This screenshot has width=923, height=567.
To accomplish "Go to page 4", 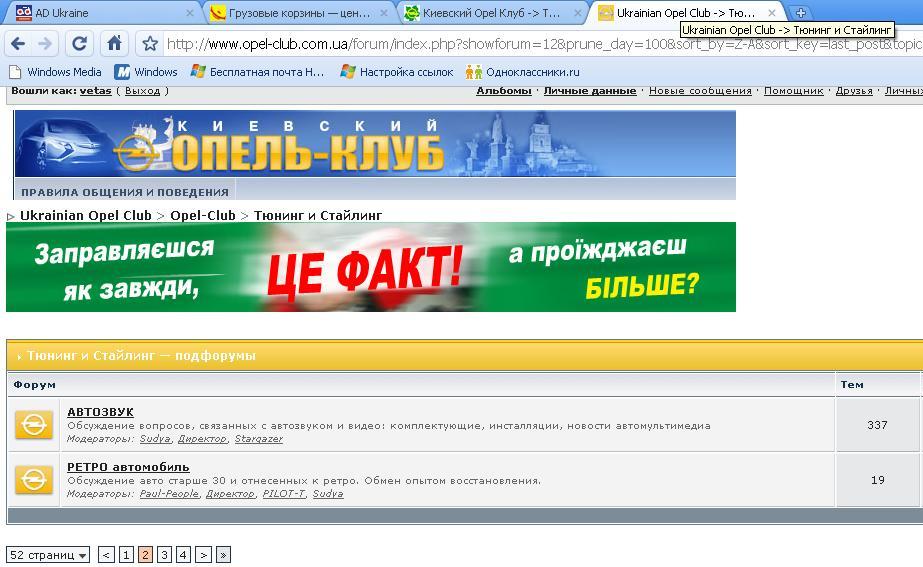I will click(x=183, y=555).
